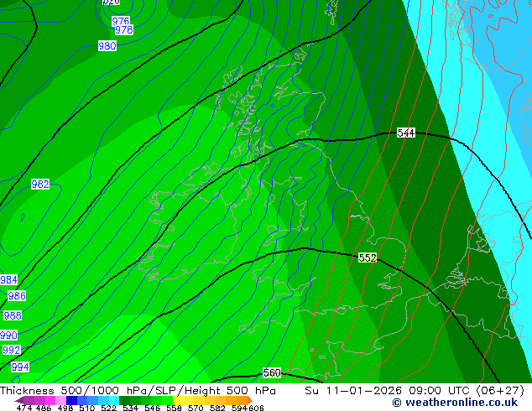532x411 pixels.
Task: Click the 544 height contour label
Action: point(406,133)
